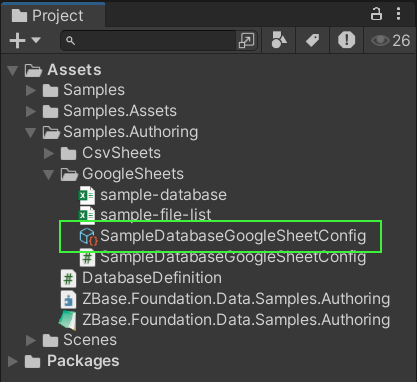The height and width of the screenshot is (382, 417).
Task: Select the Packages root label
Action: point(83,361)
